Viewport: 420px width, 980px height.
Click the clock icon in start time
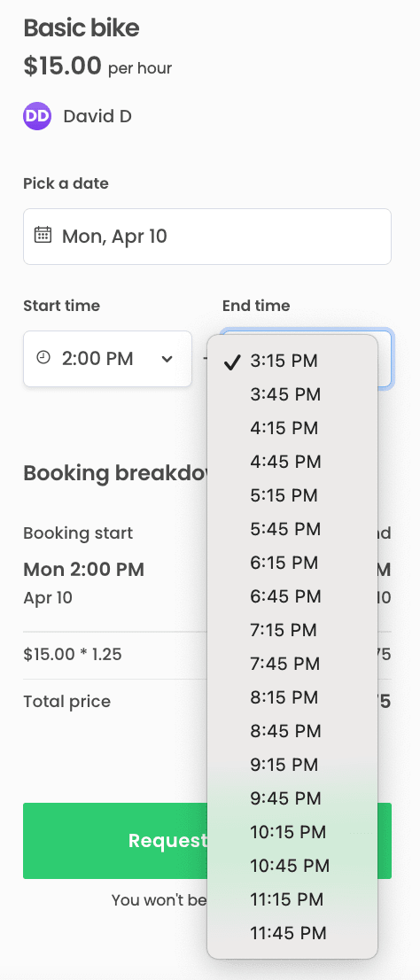43,357
